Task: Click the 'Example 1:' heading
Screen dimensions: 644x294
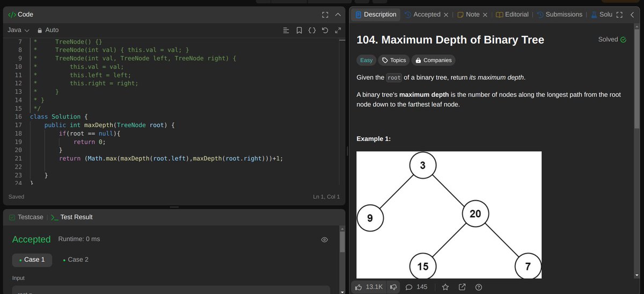Action: click(x=374, y=139)
